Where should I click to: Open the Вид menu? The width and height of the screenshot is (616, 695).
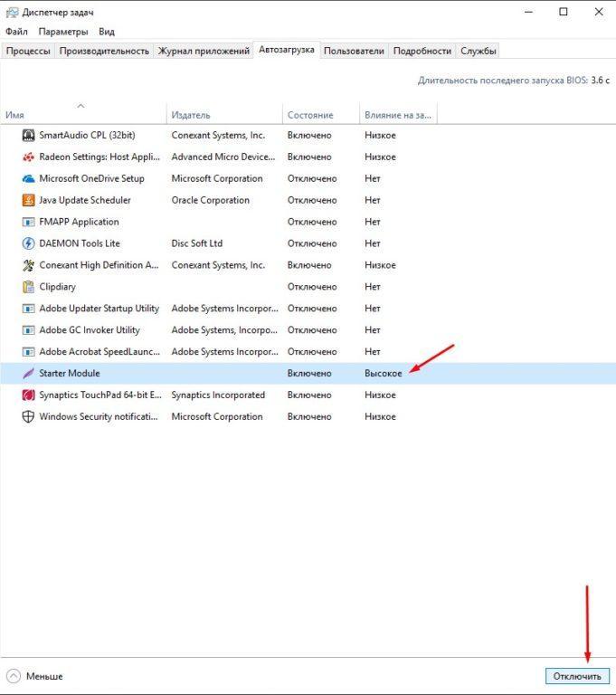tap(107, 32)
